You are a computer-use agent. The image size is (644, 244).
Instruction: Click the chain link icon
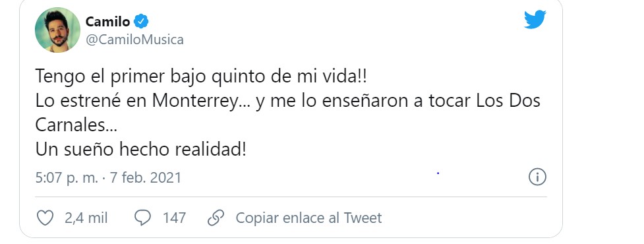coord(216,218)
